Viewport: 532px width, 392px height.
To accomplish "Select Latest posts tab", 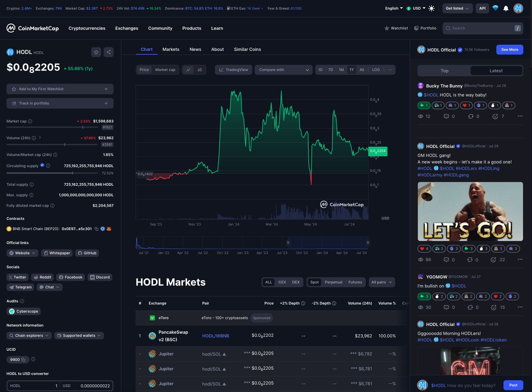I will (496, 71).
